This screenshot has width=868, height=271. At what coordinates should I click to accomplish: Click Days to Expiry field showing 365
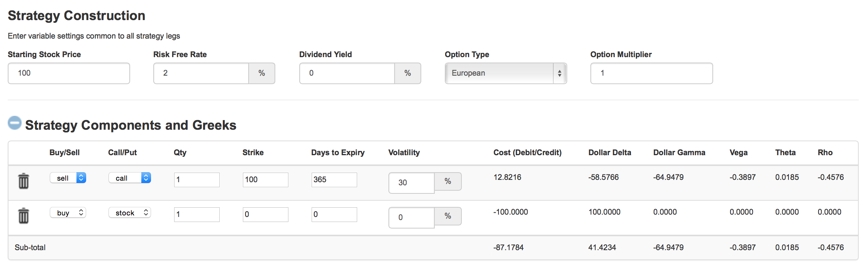pyautogui.click(x=334, y=180)
